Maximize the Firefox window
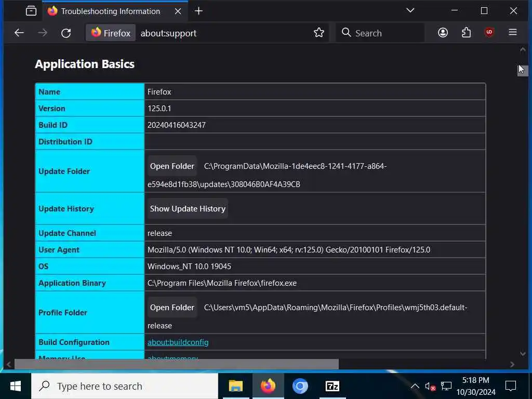 pyautogui.click(x=484, y=10)
